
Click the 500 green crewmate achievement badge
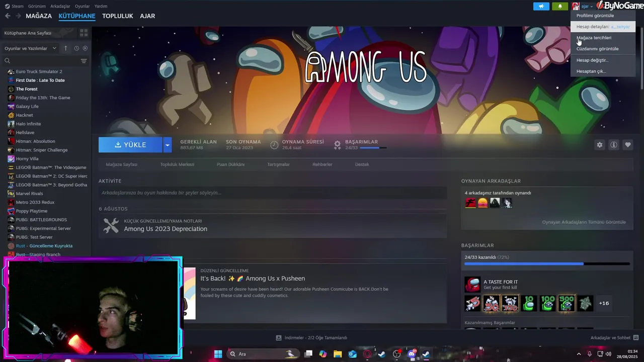pos(567,303)
